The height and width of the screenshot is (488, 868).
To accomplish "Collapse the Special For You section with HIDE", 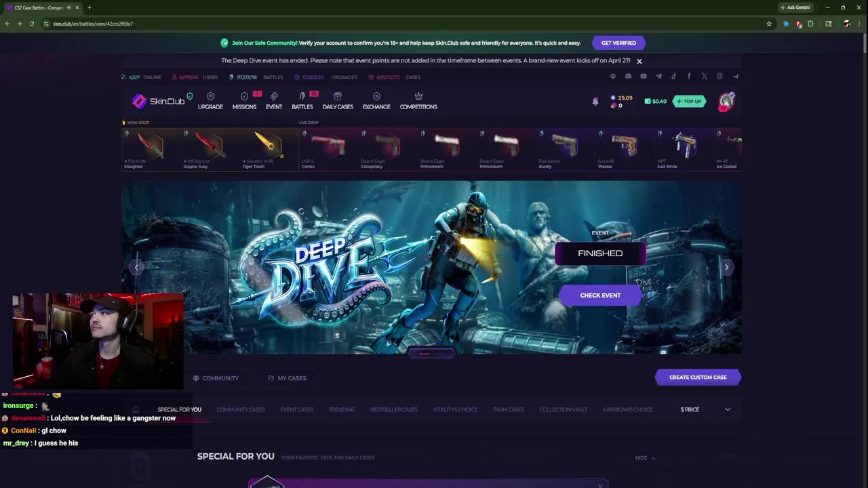I will tap(645, 458).
